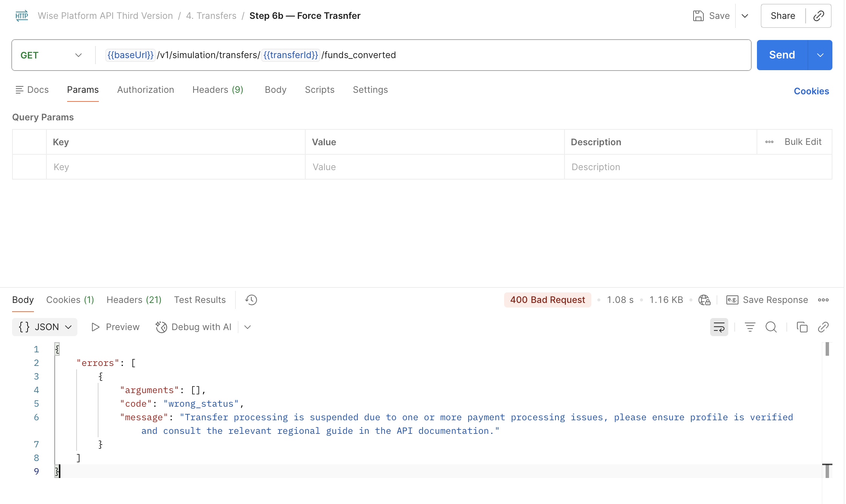
Task: Click Save Response example icon
Action: click(x=732, y=300)
